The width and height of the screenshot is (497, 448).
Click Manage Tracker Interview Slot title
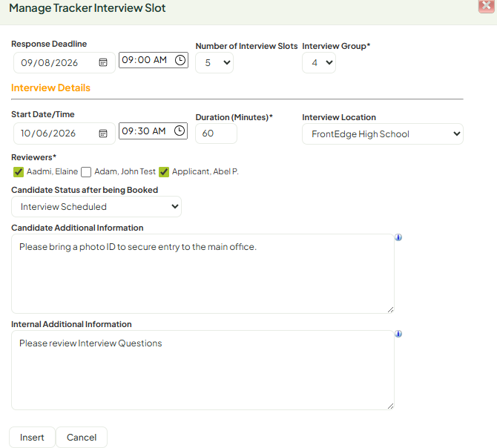(88, 8)
